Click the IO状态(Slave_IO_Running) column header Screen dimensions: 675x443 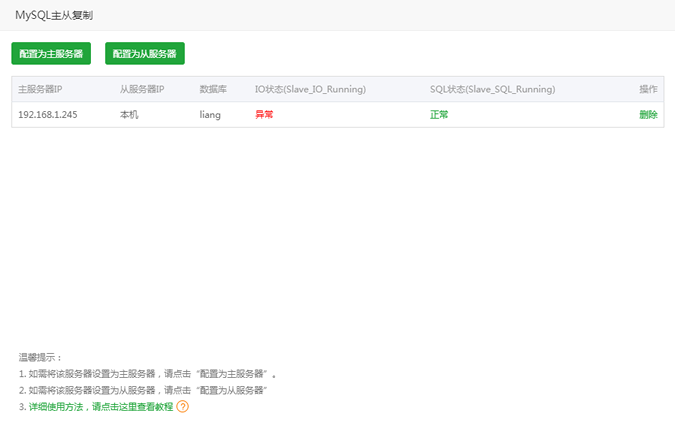coord(310,89)
